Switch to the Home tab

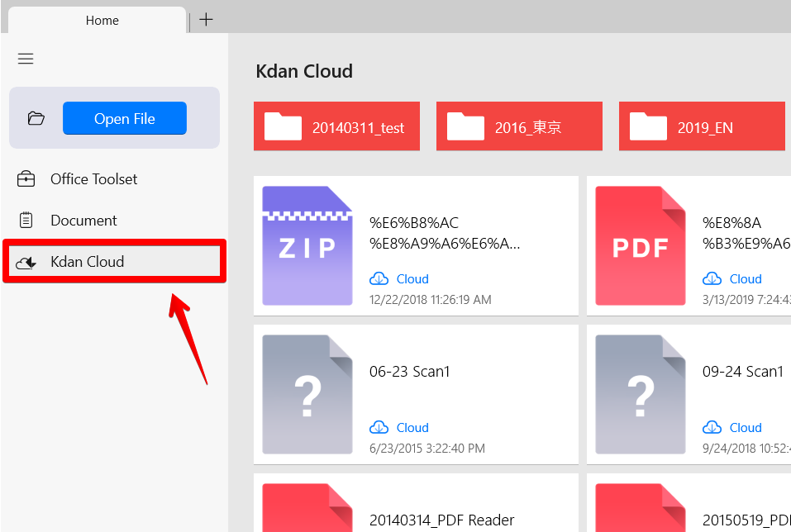pyautogui.click(x=98, y=20)
